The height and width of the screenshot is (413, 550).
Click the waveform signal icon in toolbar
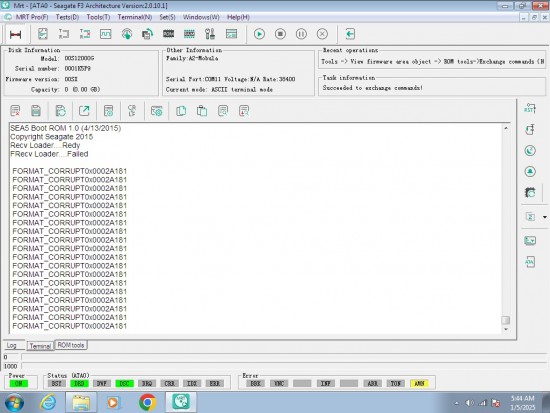click(105, 34)
